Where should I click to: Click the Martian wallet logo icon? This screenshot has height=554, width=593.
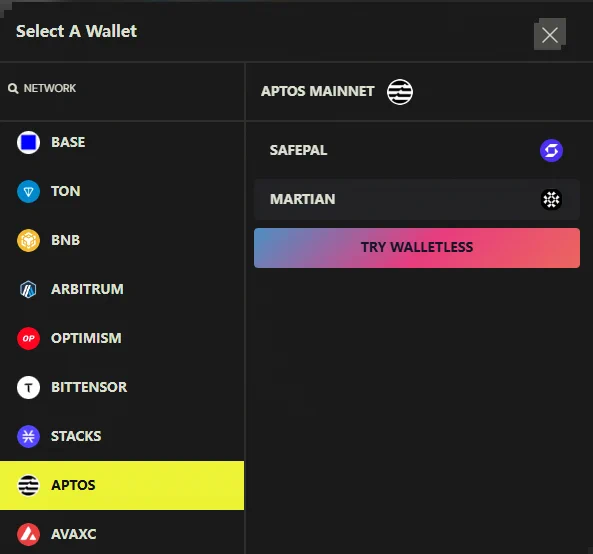tap(551, 199)
